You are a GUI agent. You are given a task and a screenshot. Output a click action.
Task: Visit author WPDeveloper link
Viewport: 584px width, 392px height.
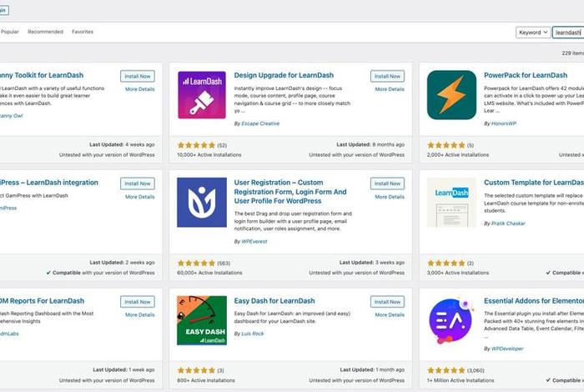507,349
